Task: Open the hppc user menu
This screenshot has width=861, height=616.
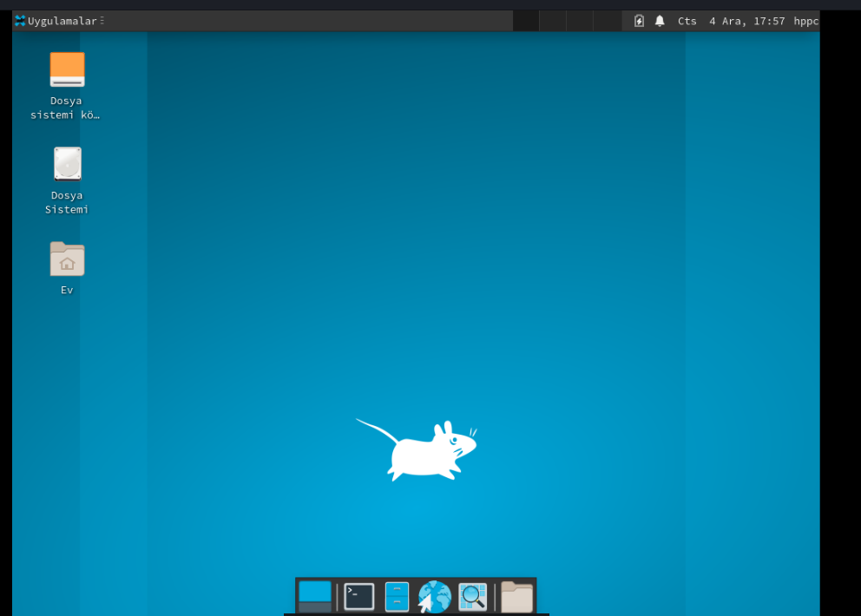Action: pos(805,21)
